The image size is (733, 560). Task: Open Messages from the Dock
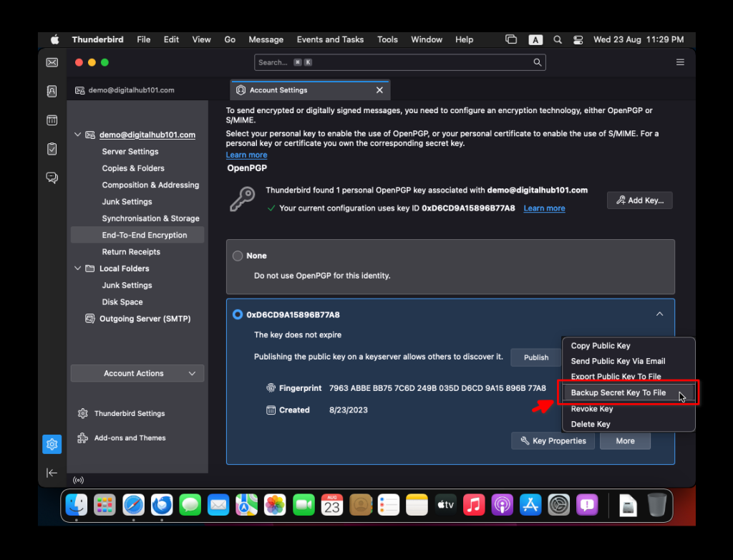click(x=190, y=505)
